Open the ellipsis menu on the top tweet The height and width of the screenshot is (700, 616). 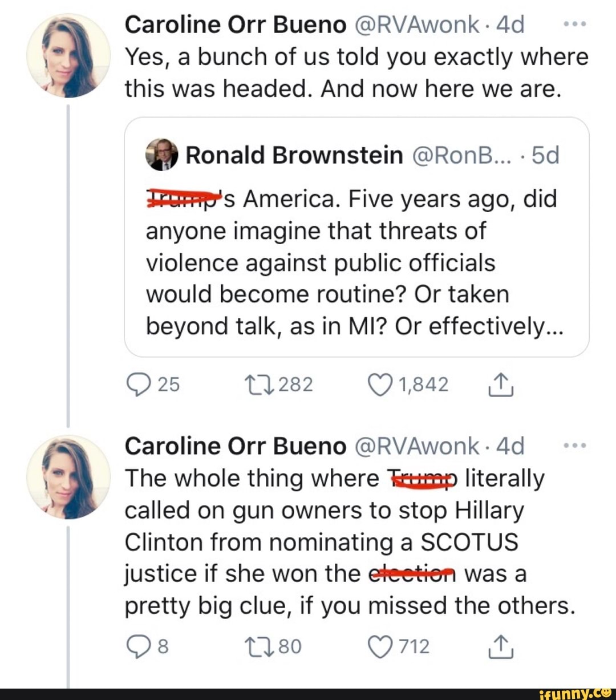[x=575, y=23]
